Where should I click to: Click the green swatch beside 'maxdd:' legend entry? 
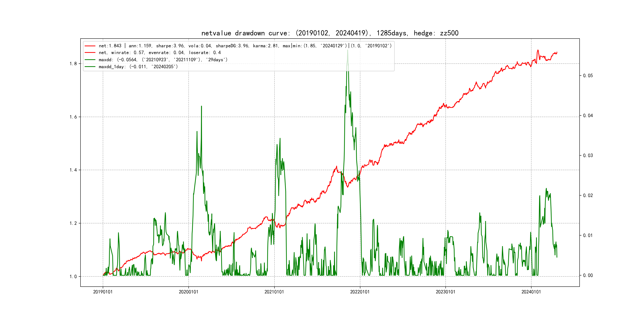[x=90, y=60]
